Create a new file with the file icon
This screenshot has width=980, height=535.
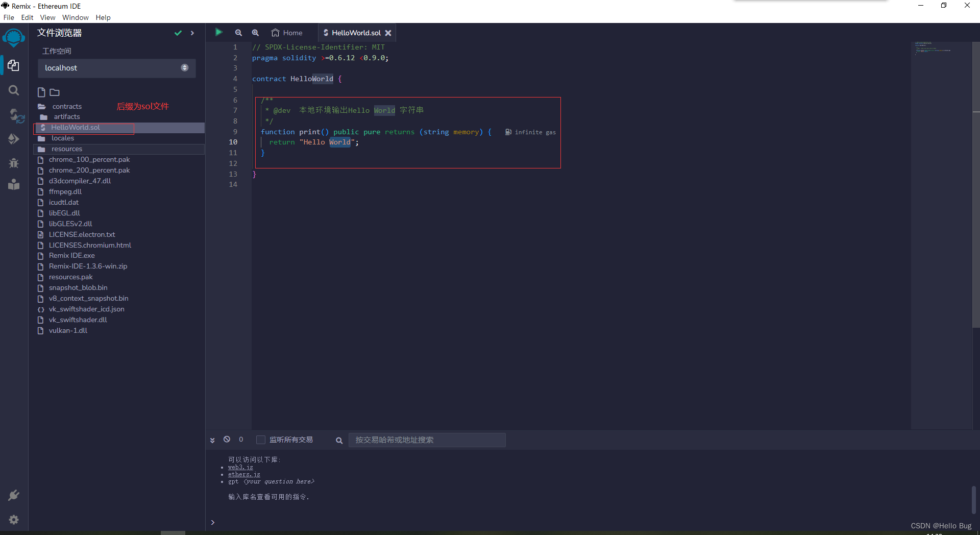tap(41, 92)
